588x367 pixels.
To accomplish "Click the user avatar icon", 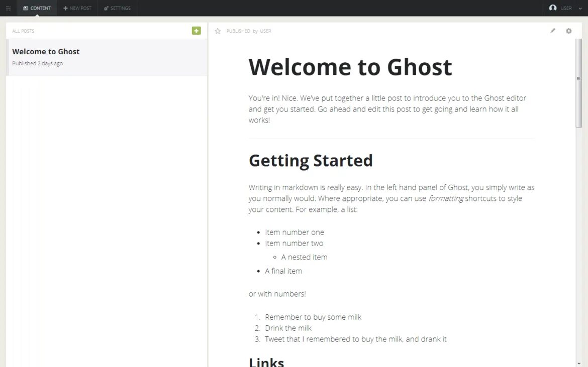I will (x=553, y=8).
